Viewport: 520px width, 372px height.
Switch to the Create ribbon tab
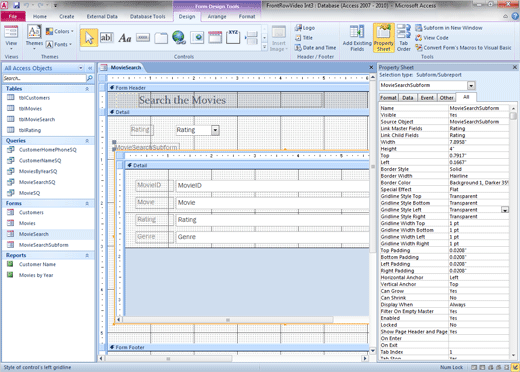pos(67,16)
